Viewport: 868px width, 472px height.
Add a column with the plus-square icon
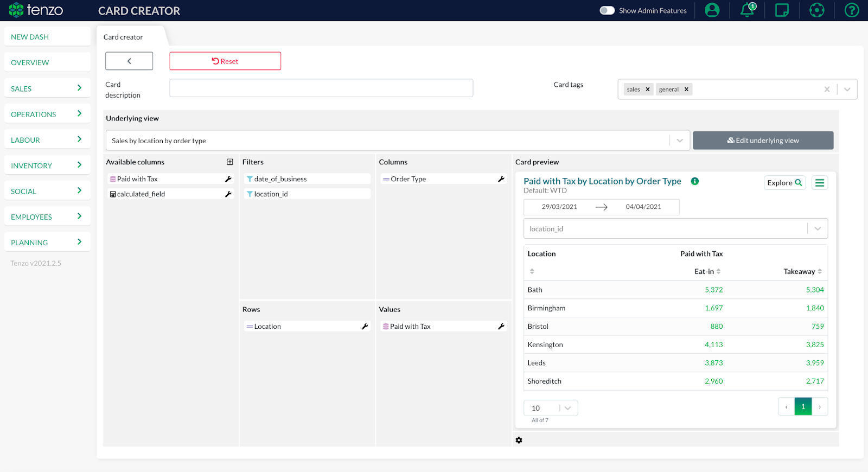click(229, 162)
